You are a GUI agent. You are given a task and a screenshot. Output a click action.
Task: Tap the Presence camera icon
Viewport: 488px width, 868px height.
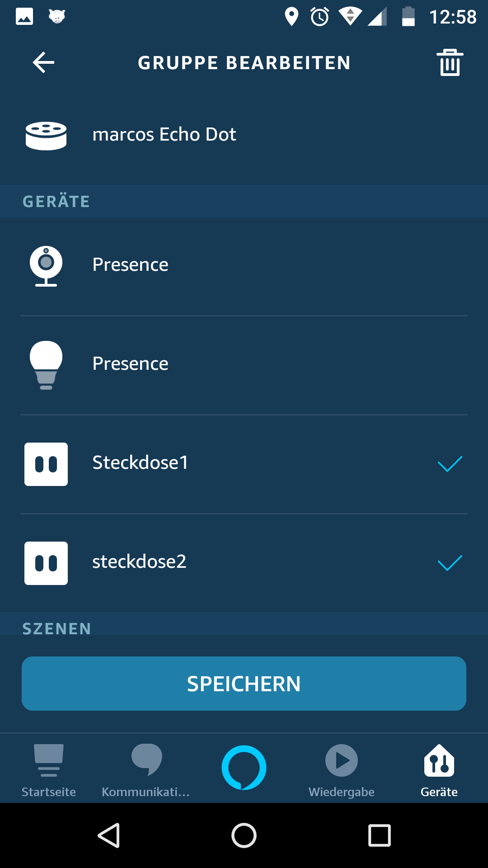46,266
